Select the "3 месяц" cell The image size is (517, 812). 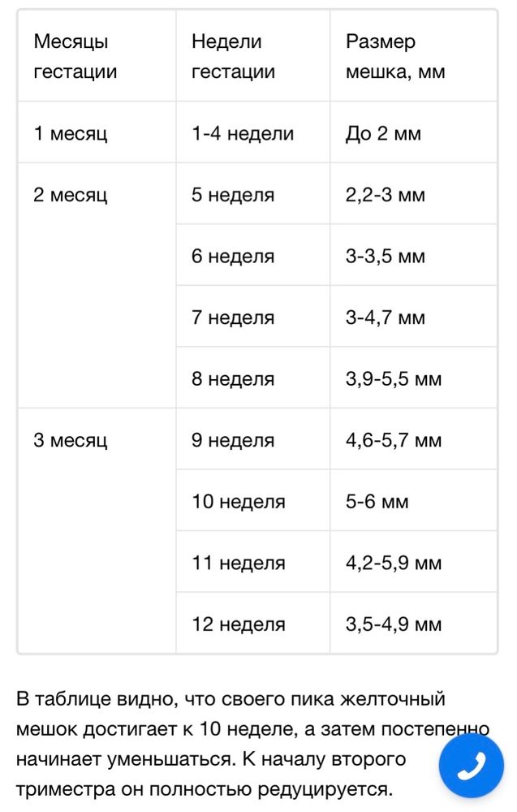click(x=71, y=441)
